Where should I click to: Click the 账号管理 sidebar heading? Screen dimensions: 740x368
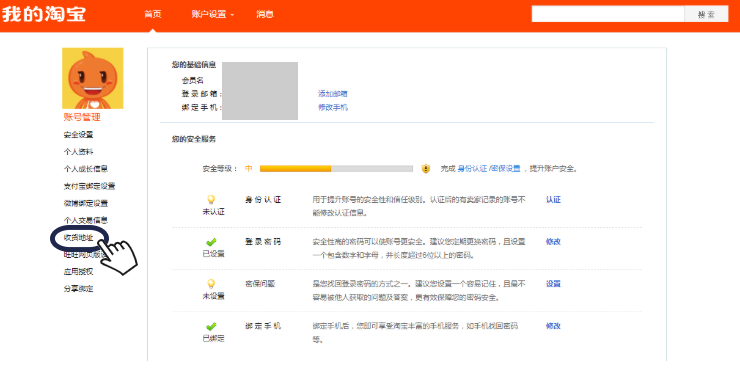[x=82, y=117]
